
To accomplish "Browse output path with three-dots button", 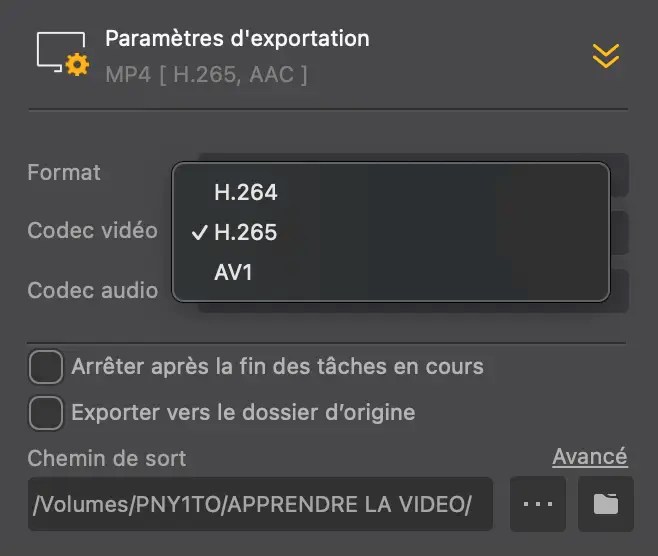I will point(538,504).
